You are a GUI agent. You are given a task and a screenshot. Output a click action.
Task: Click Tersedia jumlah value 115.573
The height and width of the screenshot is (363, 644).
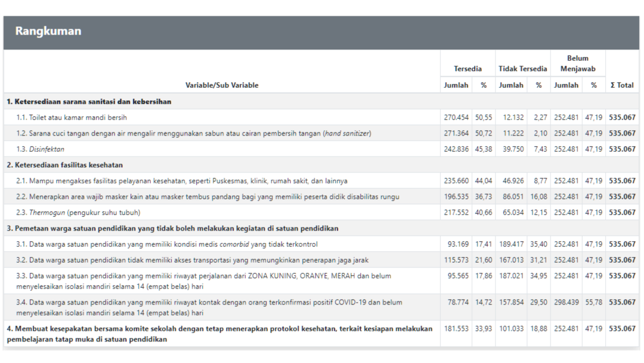coord(456,260)
